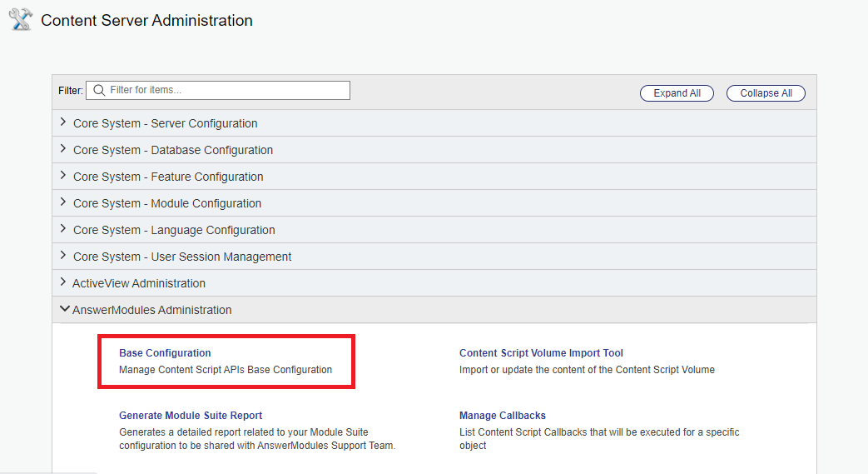Expand Core System - Feature Configuration section

click(167, 177)
